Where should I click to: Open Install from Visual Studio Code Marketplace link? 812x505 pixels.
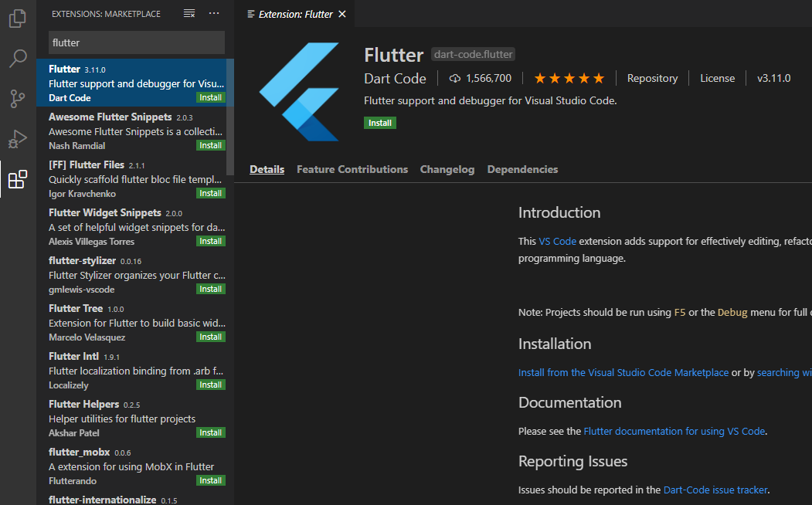pos(623,372)
